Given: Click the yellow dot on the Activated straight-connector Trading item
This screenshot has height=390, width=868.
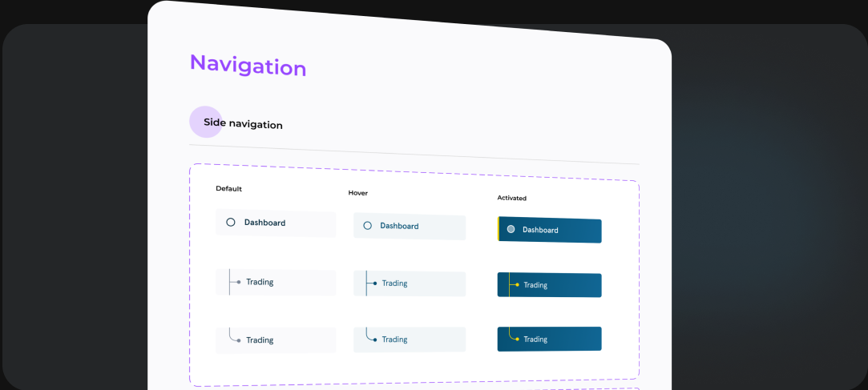Looking at the screenshot, I should tap(517, 285).
